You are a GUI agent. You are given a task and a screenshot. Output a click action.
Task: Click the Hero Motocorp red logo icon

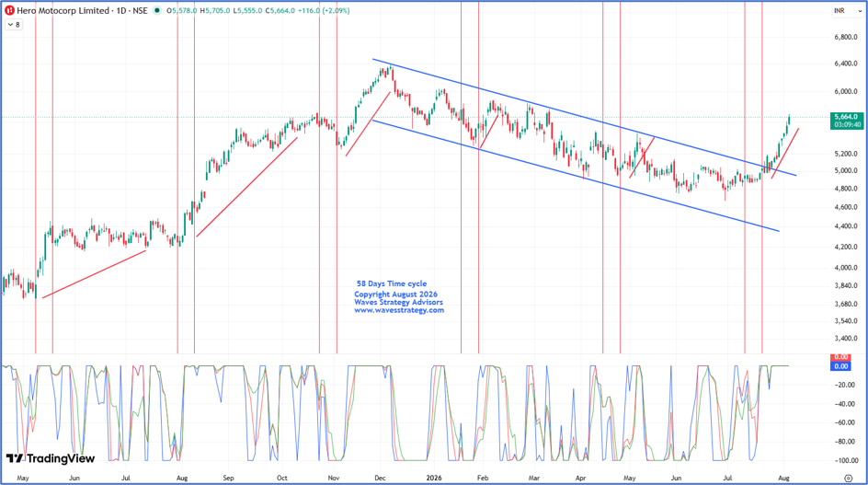pos(9,10)
